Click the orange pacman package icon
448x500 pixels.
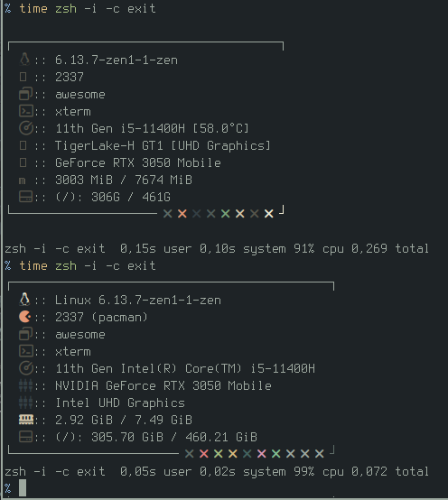point(25,317)
